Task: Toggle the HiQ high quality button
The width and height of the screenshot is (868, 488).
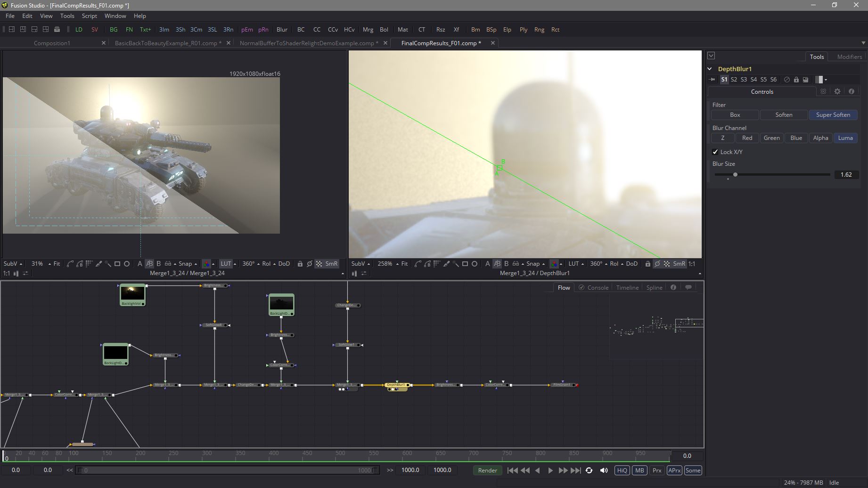Action: [622, 470]
